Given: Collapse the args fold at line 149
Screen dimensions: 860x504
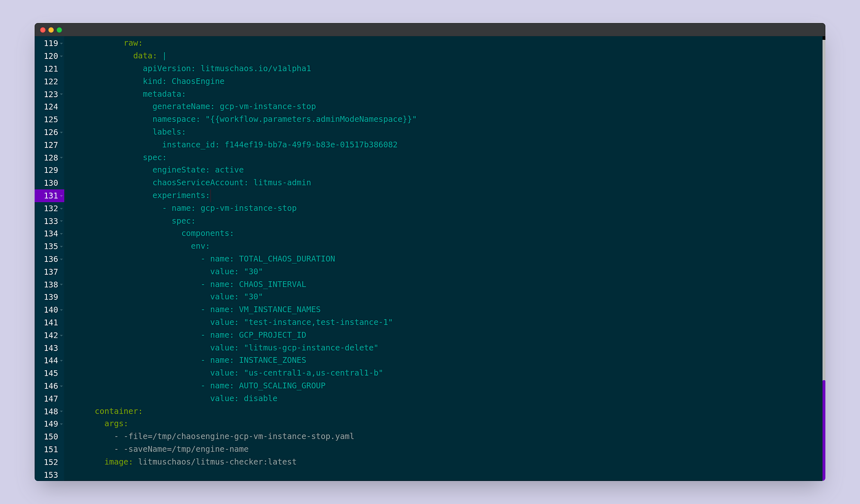Looking at the screenshot, I should tap(61, 424).
